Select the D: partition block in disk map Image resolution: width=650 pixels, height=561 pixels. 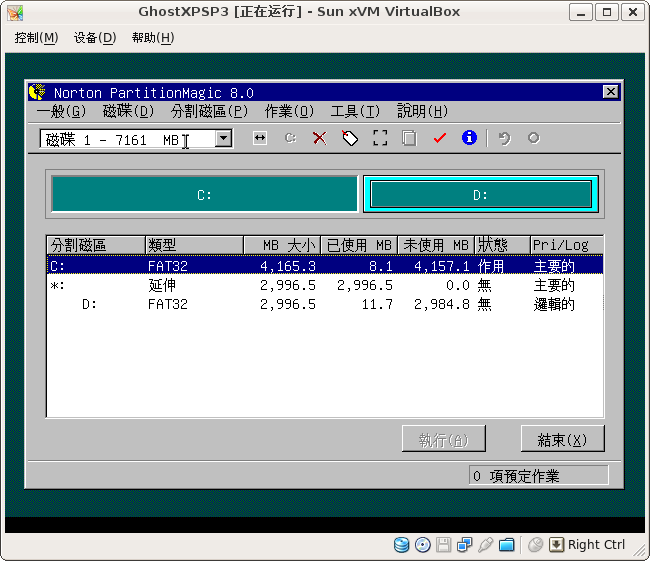pos(481,194)
